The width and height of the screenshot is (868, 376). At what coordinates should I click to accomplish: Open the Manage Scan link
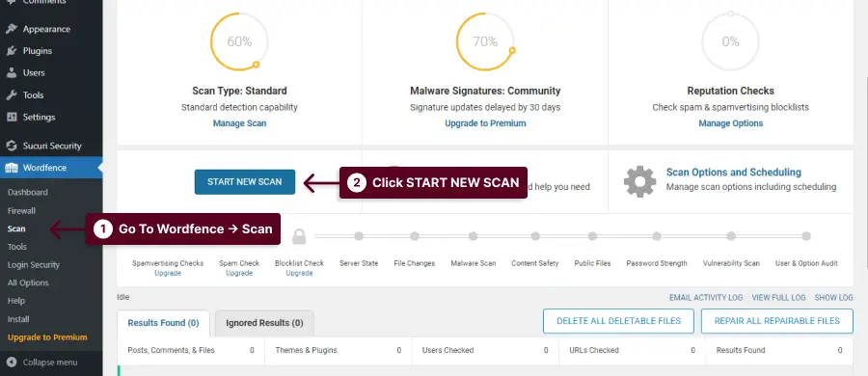click(x=240, y=123)
